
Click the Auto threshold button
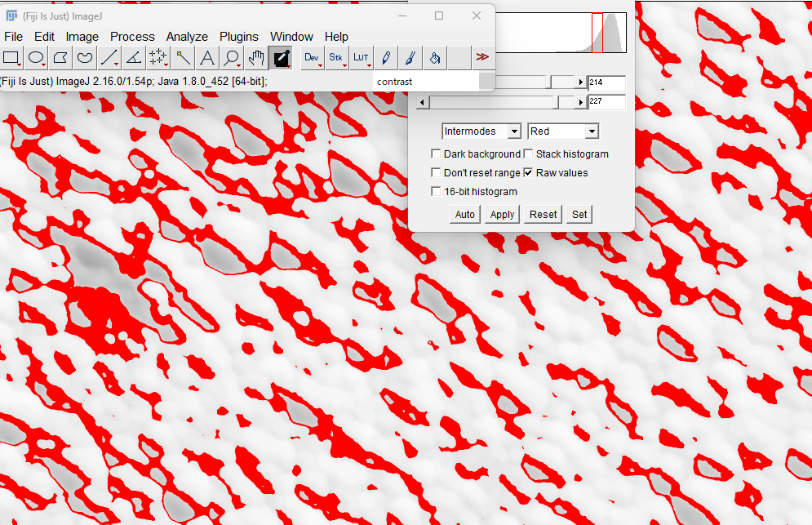[465, 215]
